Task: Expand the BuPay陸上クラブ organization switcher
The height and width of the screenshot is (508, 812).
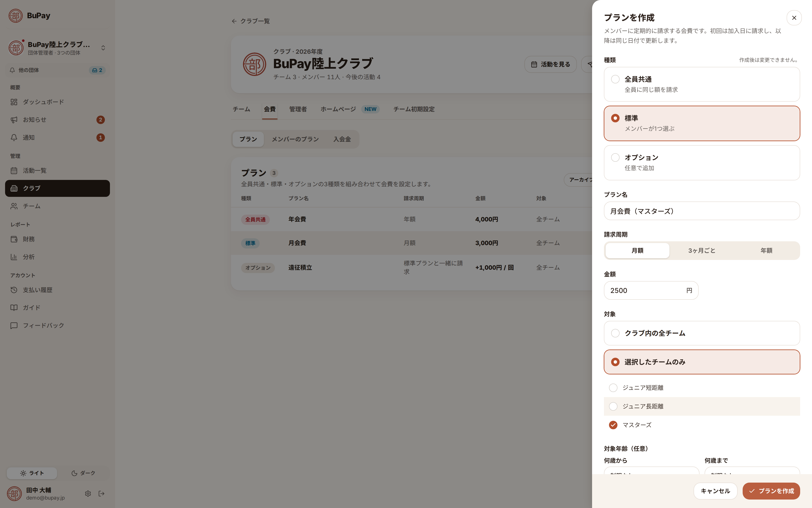Action: [57, 48]
